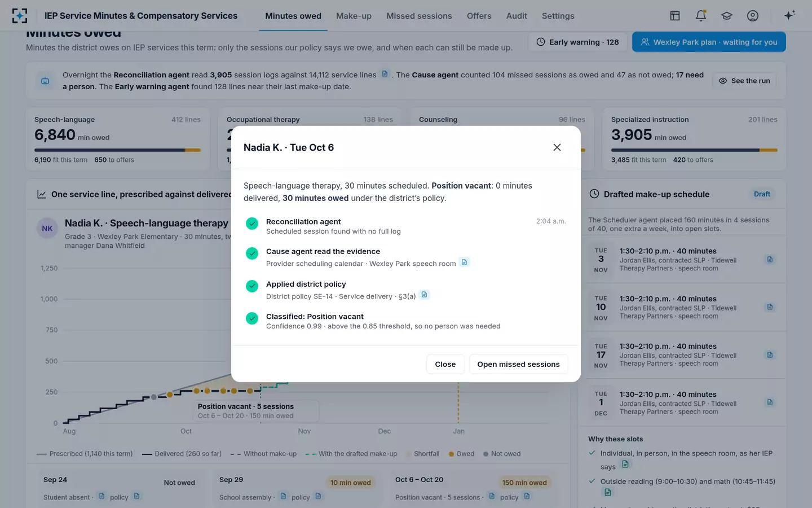Open the document icon after 'service lines'
This screenshot has width=812, height=508.
pyautogui.click(x=385, y=74)
